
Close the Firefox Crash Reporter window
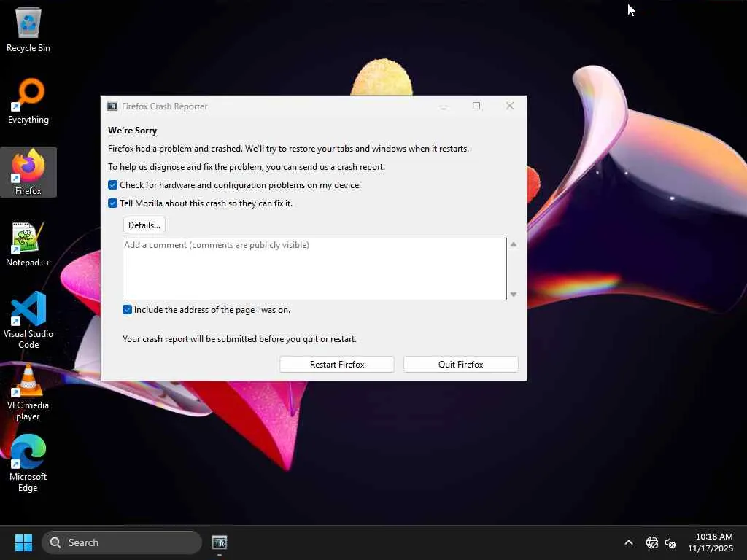pyautogui.click(x=510, y=106)
